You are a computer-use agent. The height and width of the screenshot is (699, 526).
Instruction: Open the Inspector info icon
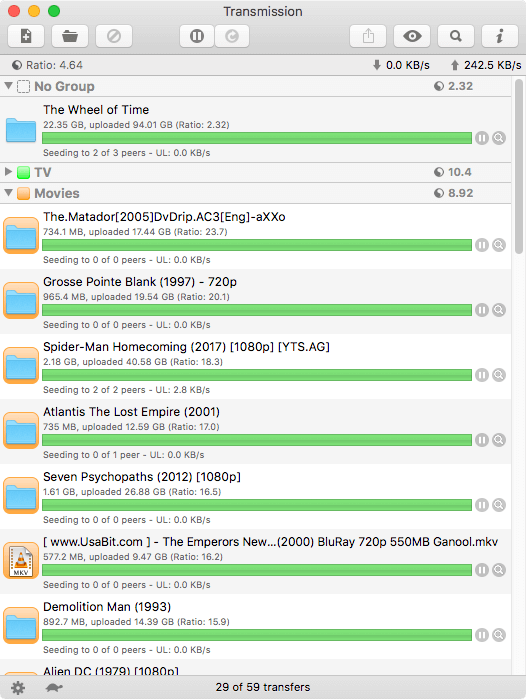(x=500, y=36)
